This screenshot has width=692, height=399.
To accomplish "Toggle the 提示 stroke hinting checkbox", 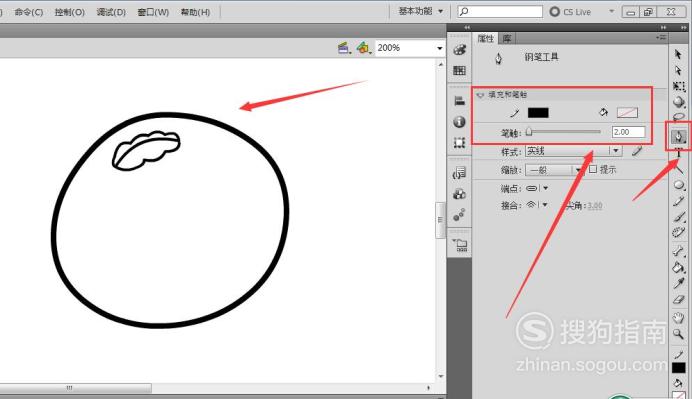I will click(x=593, y=169).
